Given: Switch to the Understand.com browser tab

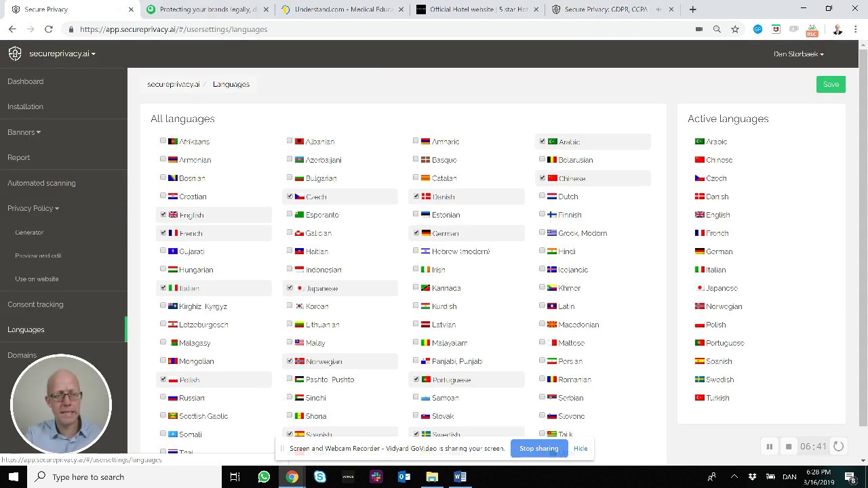Looking at the screenshot, I should (x=342, y=9).
